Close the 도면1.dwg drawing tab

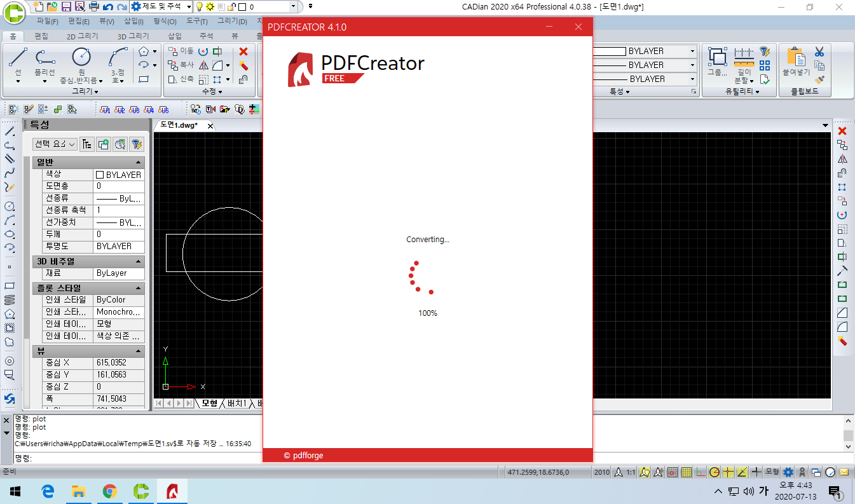click(210, 126)
